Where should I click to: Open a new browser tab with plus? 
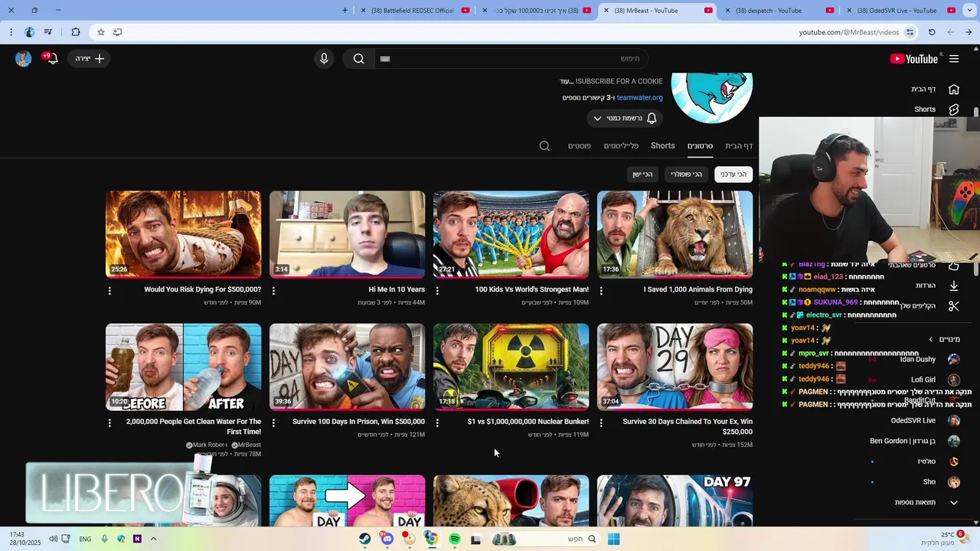pos(345,11)
